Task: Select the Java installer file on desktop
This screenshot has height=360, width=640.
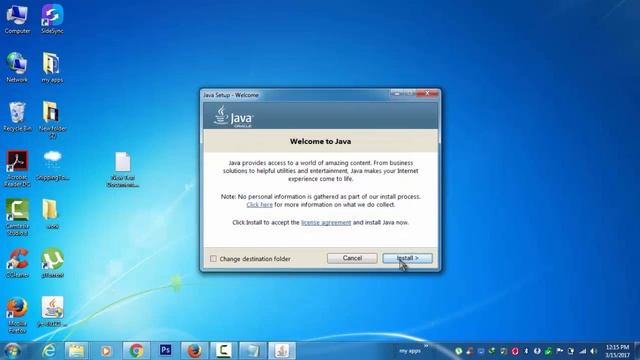Action: click(x=52, y=312)
